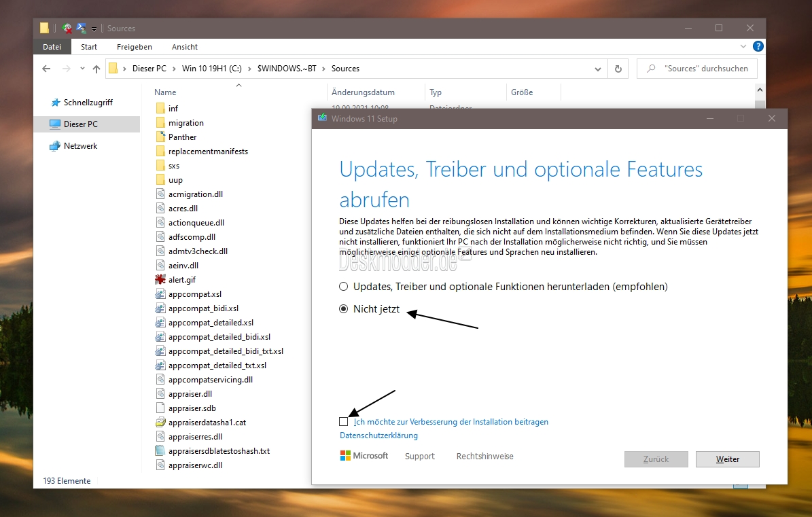Click the appraiserdatasha1.cat file icon
Image resolution: width=812 pixels, height=517 pixels.
pos(160,423)
